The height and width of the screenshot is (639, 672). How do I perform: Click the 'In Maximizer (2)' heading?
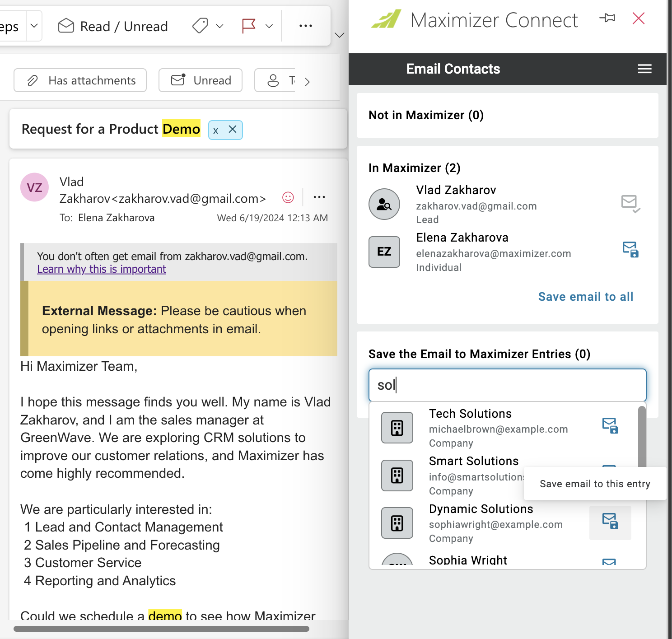pos(415,168)
